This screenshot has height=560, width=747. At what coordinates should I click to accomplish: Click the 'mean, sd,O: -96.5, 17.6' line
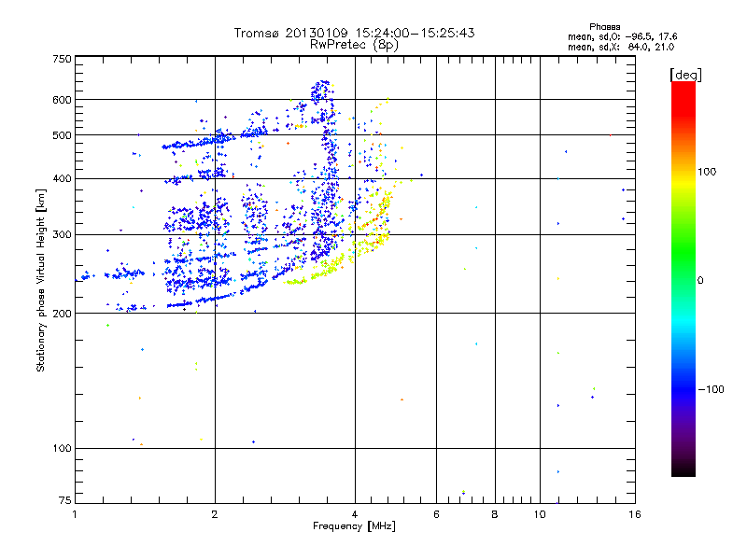pos(622,36)
